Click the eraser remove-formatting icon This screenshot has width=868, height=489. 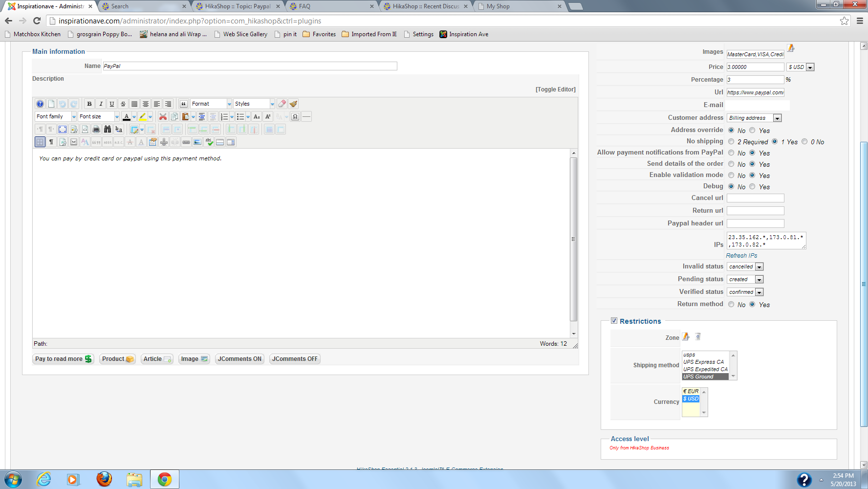pyautogui.click(x=282, y=104)
